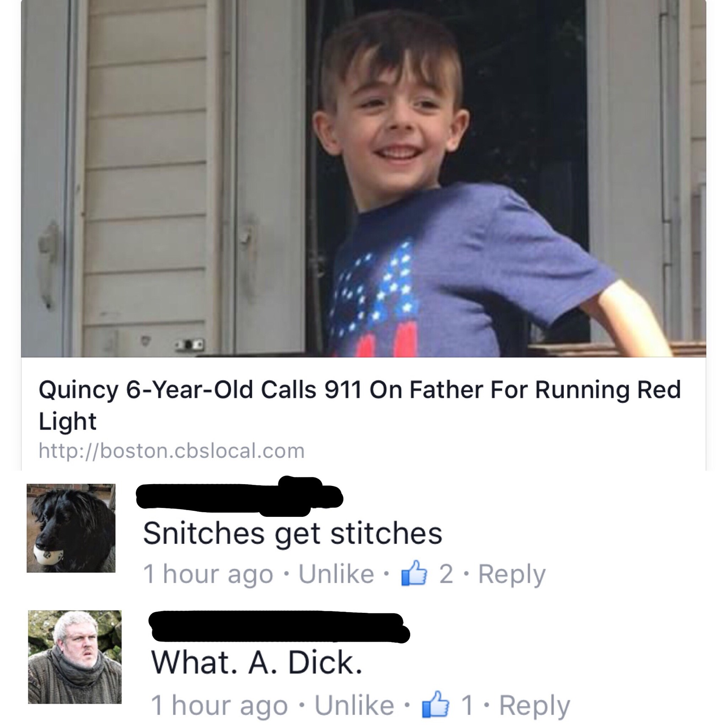Unlike the 'What. A. Dick.' comment
Image resolution: width=728 pixels, height=728 pixels.
pyautogui.click(x=354, y=705)
